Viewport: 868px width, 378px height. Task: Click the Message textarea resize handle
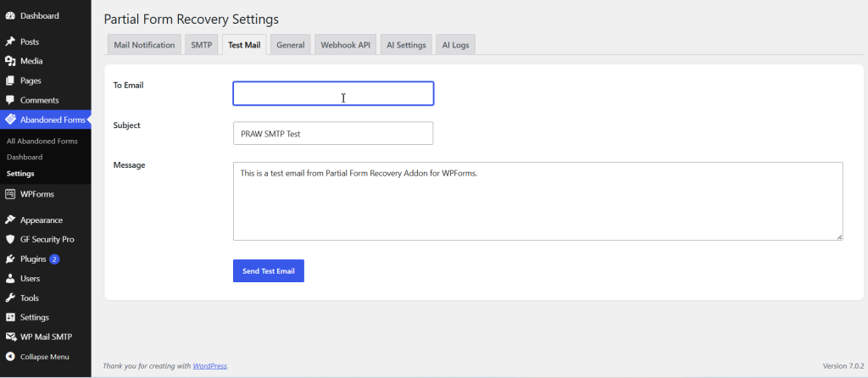(839, 236)
